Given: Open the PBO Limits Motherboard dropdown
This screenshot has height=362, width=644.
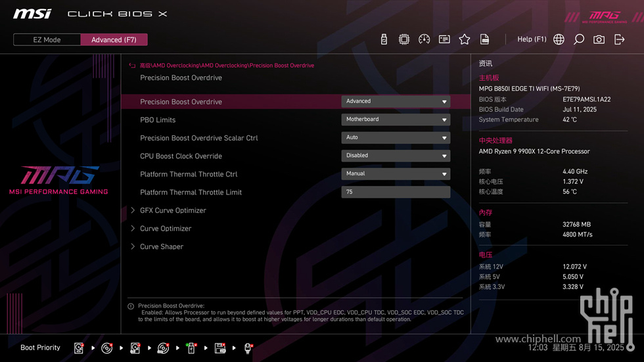Looking at the screenshot, I should [396, 120].
